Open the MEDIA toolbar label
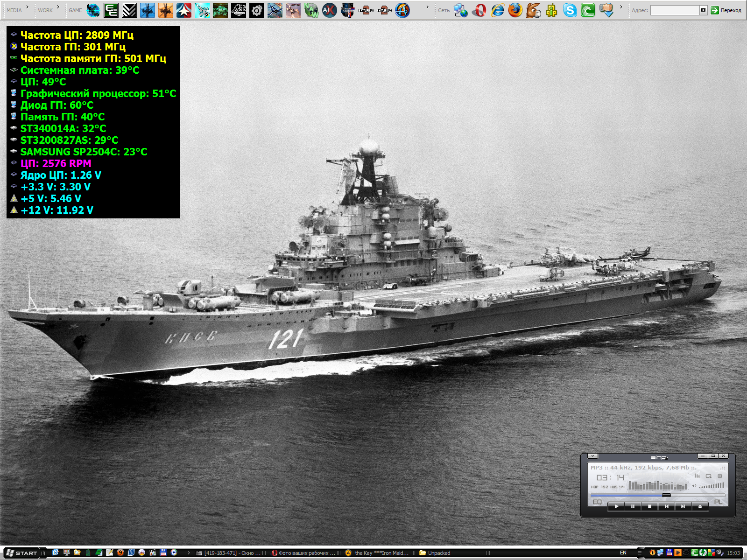747x560 pixels. (14, 10)
